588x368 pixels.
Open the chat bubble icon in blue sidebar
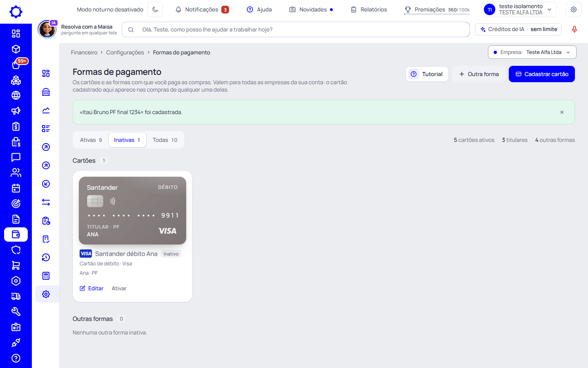16,157
